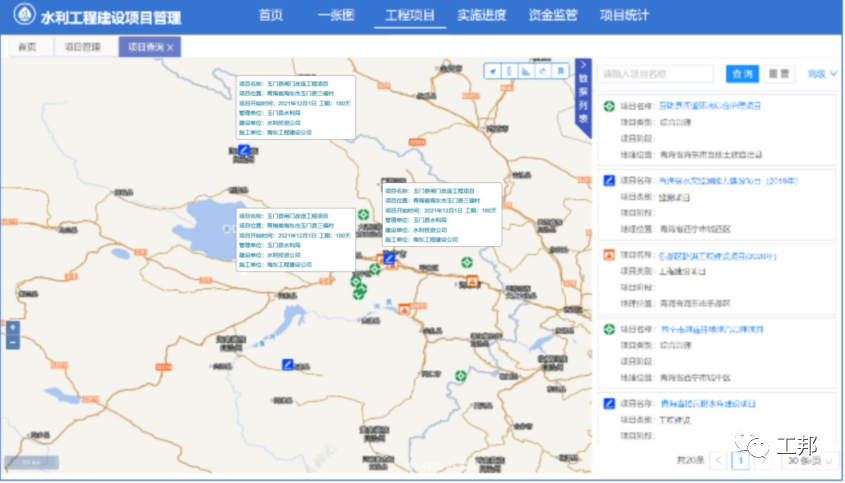Close the 项目查询 tab with its X

[x=170, y=47]
